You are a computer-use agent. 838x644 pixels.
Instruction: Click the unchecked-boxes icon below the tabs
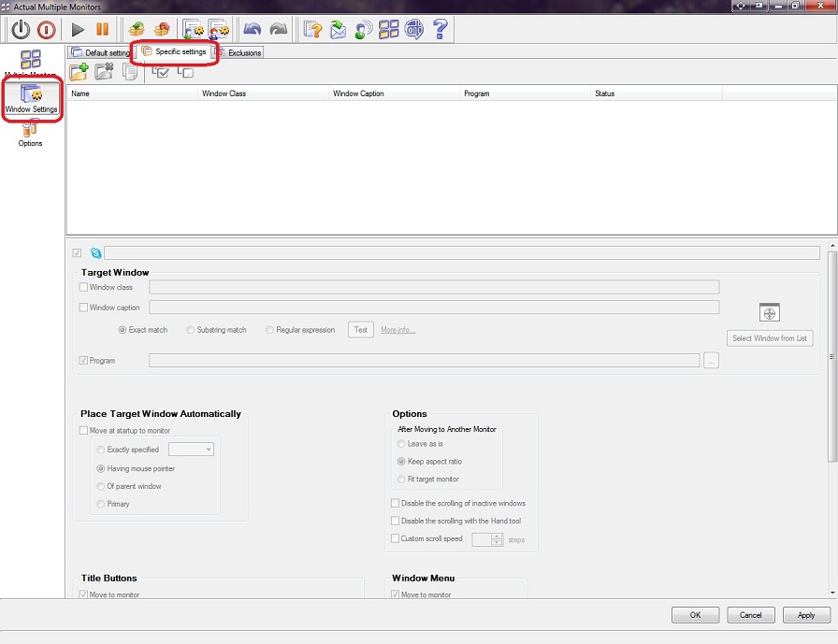point(185,72)
